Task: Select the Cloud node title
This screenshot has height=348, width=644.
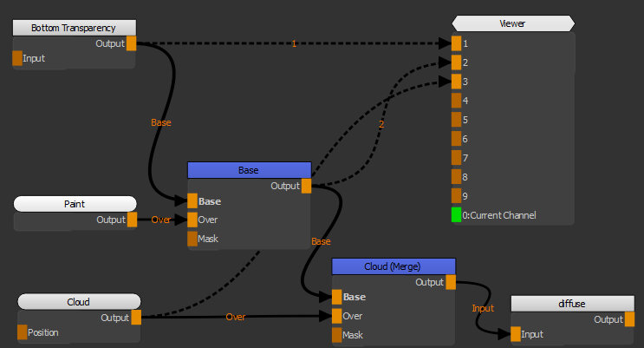Action: (79, 302)
